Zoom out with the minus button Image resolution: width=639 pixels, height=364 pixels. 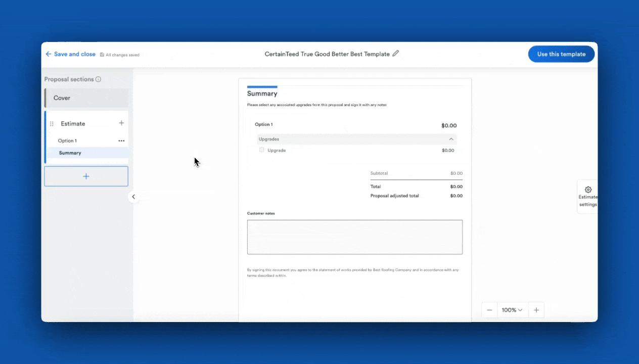coord(489,310)
